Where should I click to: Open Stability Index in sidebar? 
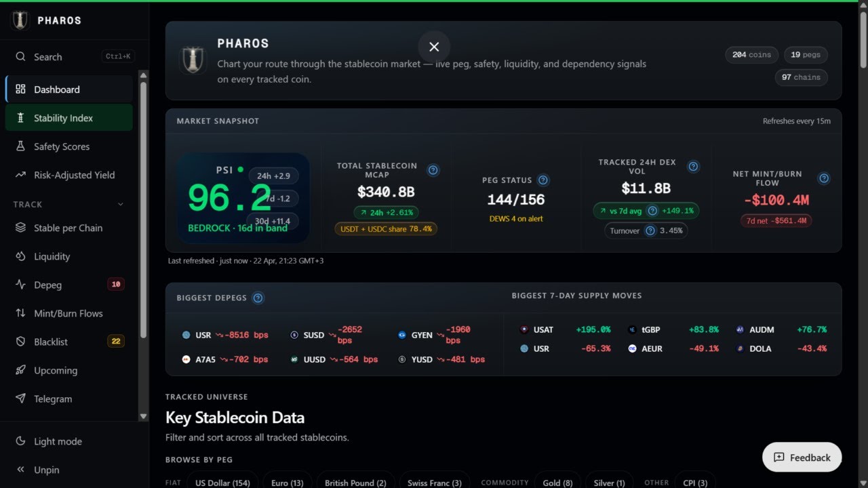coord(68,118)
